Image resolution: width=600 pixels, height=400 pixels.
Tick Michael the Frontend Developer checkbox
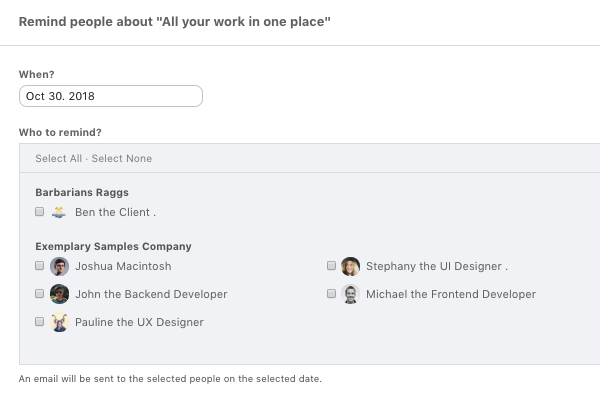coord(331,294)
